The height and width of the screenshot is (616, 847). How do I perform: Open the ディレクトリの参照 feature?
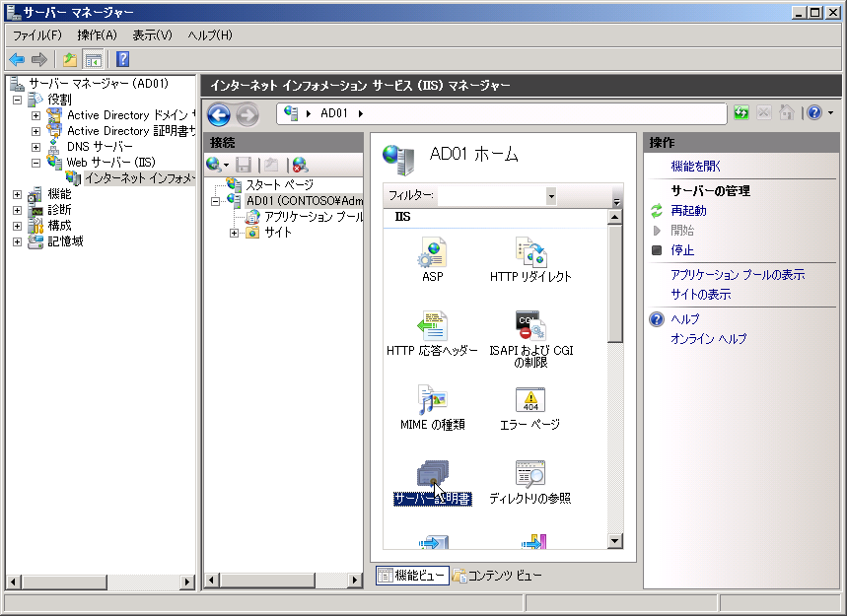[530, 482]
